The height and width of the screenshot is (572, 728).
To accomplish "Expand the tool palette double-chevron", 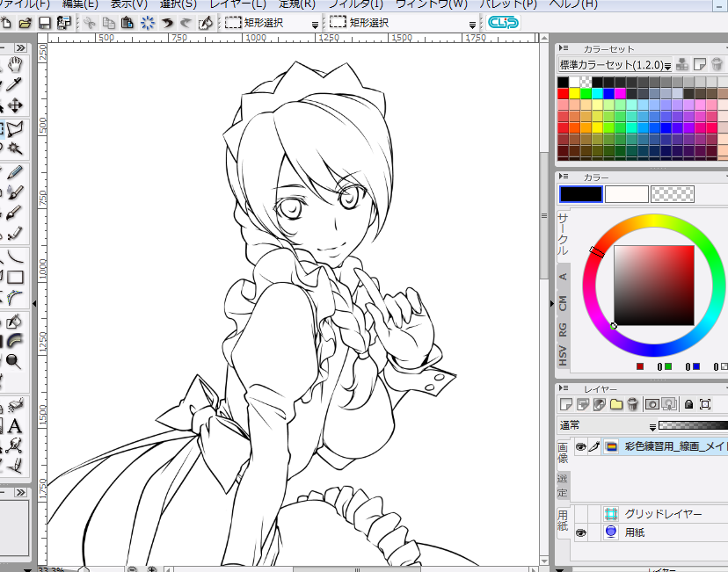I will pos(20,48).
